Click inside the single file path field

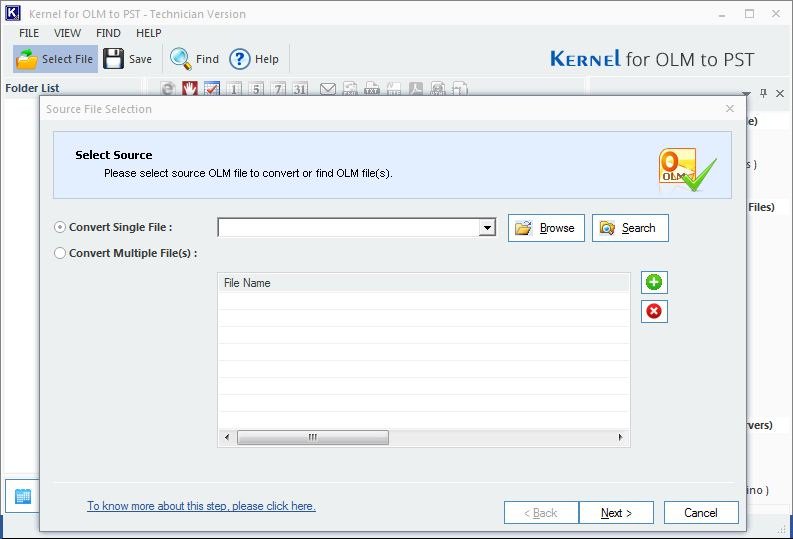348,228
